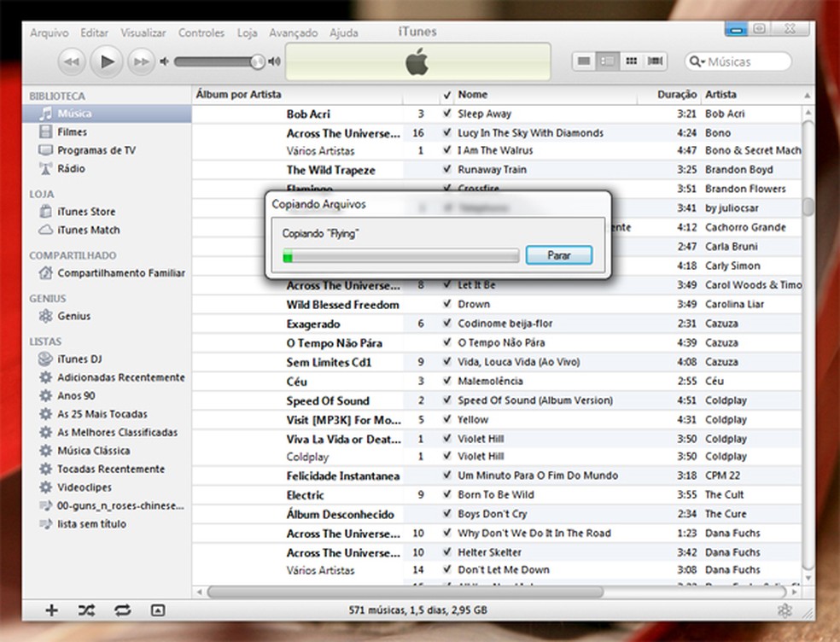The height and width of the screenshot is (642, 840).
Task: Stop copying with the Parar button
Action: 559,255
